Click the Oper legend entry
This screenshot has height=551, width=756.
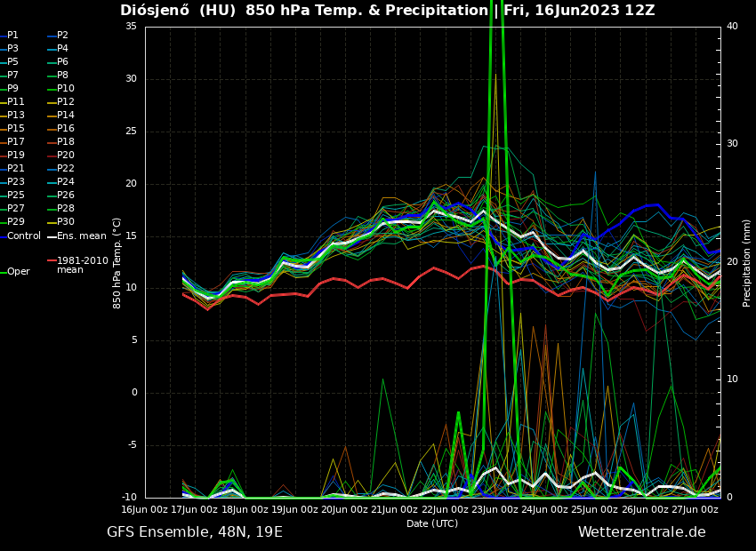18,272
